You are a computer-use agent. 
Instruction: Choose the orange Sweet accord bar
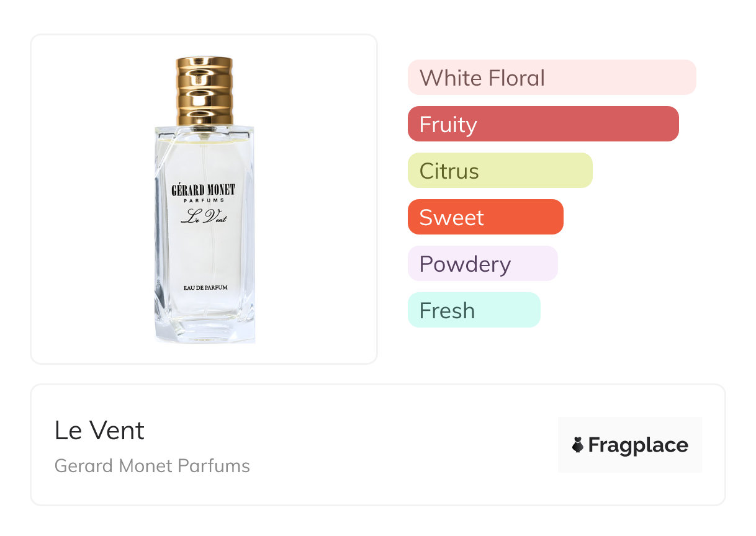485,217
